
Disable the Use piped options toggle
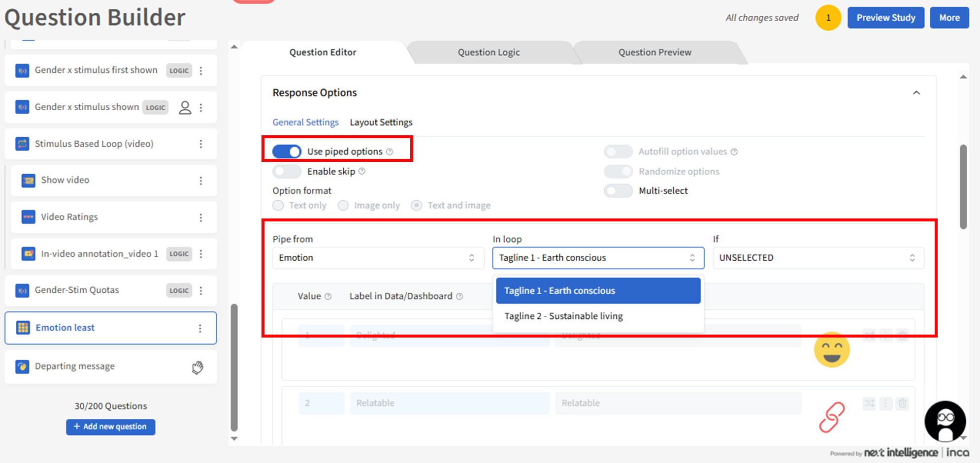click(287, 152)
